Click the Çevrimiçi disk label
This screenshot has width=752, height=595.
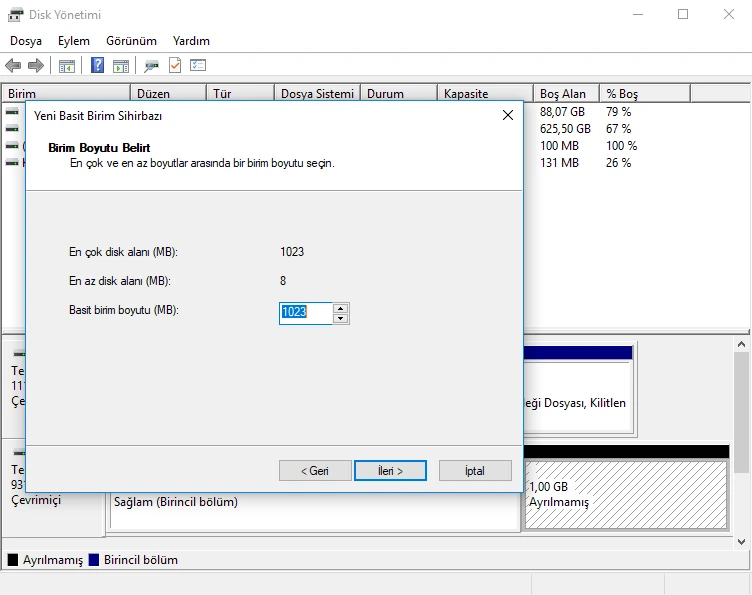click(x=36, y=500)
